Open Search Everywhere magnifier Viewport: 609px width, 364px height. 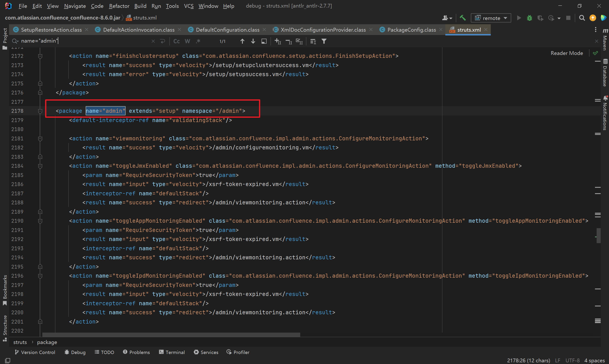(582, 18)
